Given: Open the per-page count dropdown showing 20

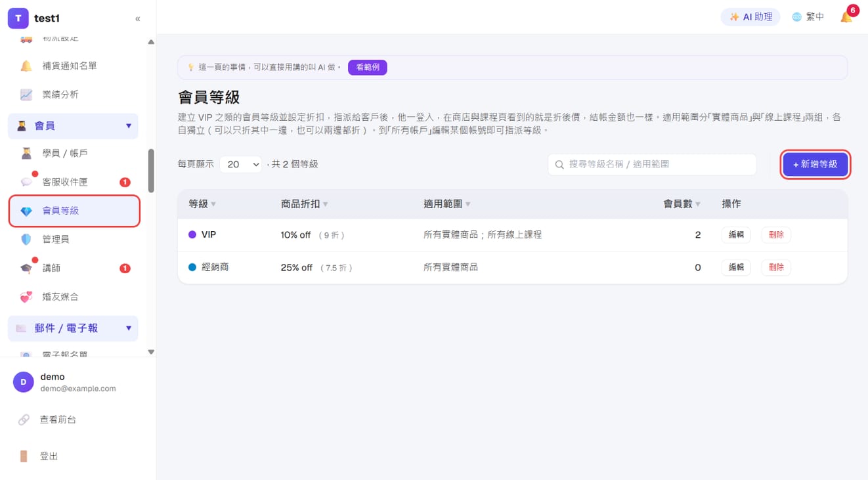Looking at the screenshot, I should coord(241,164).
